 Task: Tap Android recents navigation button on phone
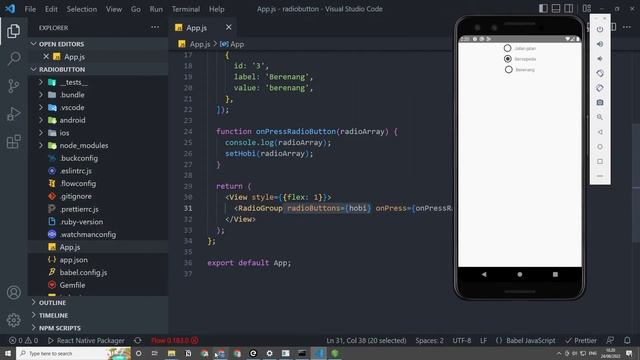coord(555,274)
